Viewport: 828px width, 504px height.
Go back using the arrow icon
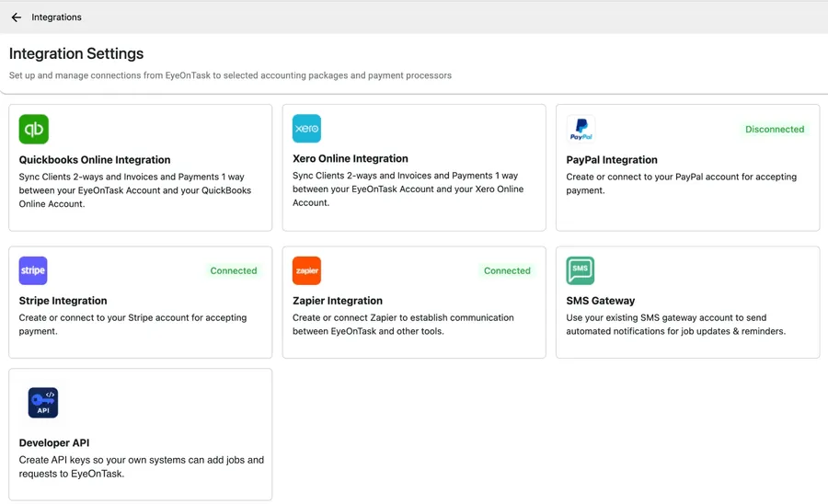pos(17,17)
